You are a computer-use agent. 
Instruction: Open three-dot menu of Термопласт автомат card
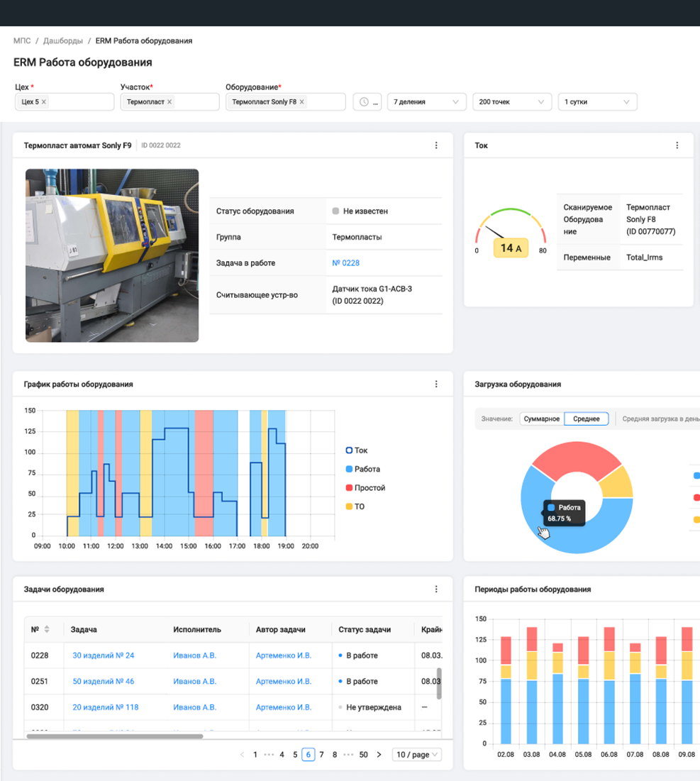(436, 145)
